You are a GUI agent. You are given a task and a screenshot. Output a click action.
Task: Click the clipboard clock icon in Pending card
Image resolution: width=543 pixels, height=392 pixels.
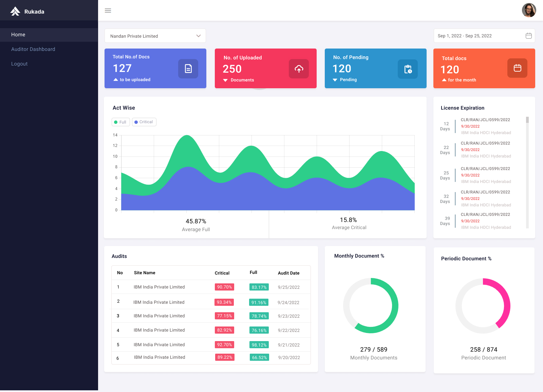408,69
